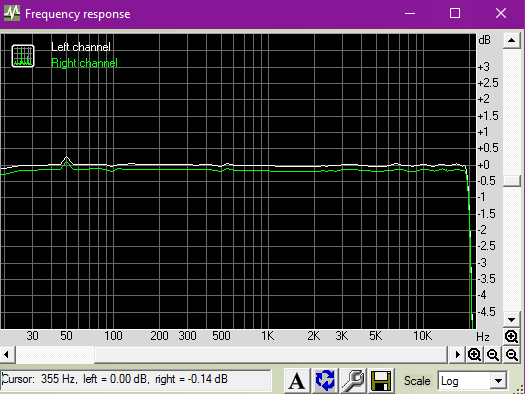Click the '+3' dB axis label
Viewport: 525px width, 394px height.
[484, 67]
